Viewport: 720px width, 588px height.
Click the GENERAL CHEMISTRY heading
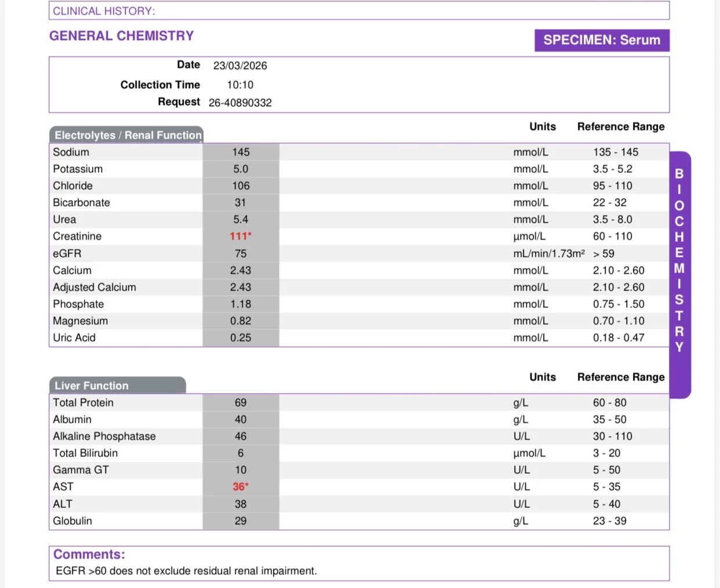[x=122, y=36]
